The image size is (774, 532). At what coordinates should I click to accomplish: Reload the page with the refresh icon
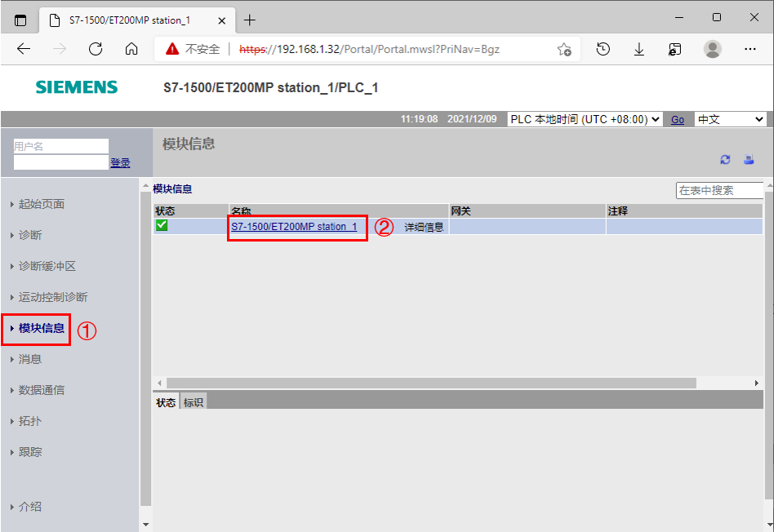(x=96, y=49)
